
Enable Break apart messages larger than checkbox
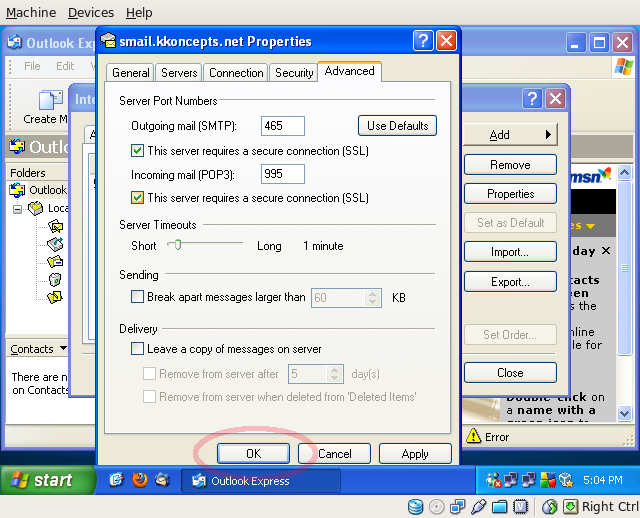pyautogui.click(x=137, y=297)
